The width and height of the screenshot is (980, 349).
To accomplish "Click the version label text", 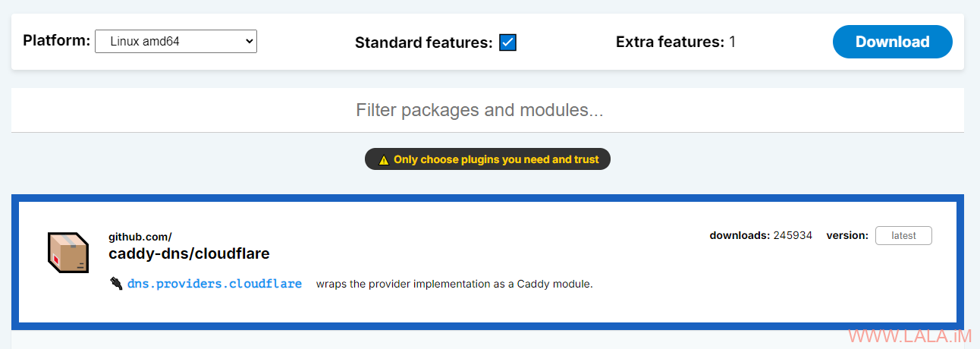I will [847, 235].
